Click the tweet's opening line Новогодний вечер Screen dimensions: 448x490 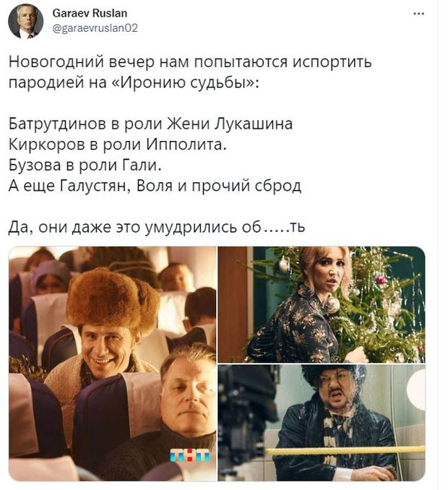[190, 61]
